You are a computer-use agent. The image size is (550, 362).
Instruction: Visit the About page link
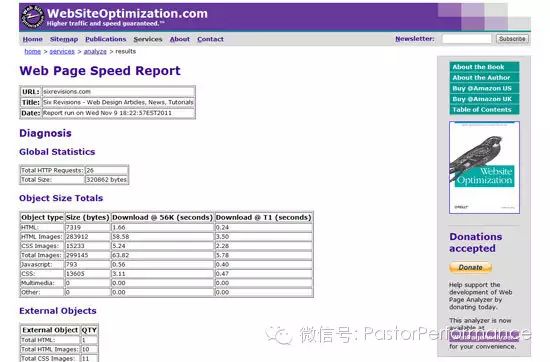tap(180, 39)
